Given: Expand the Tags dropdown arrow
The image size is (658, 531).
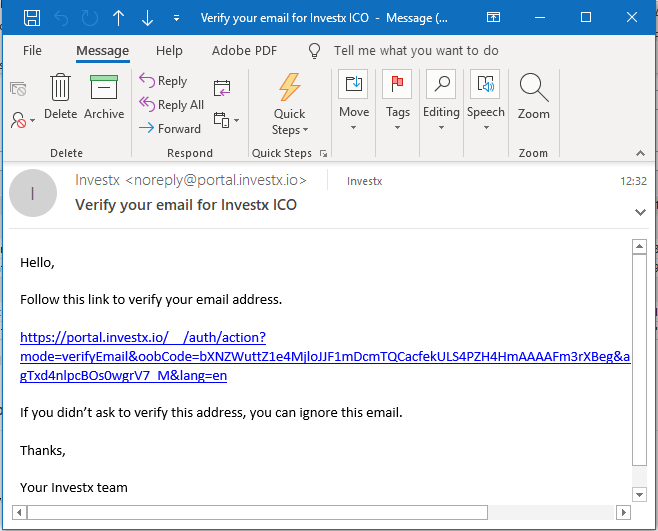Looking at the screenshot, I should [x=397, y=128].
